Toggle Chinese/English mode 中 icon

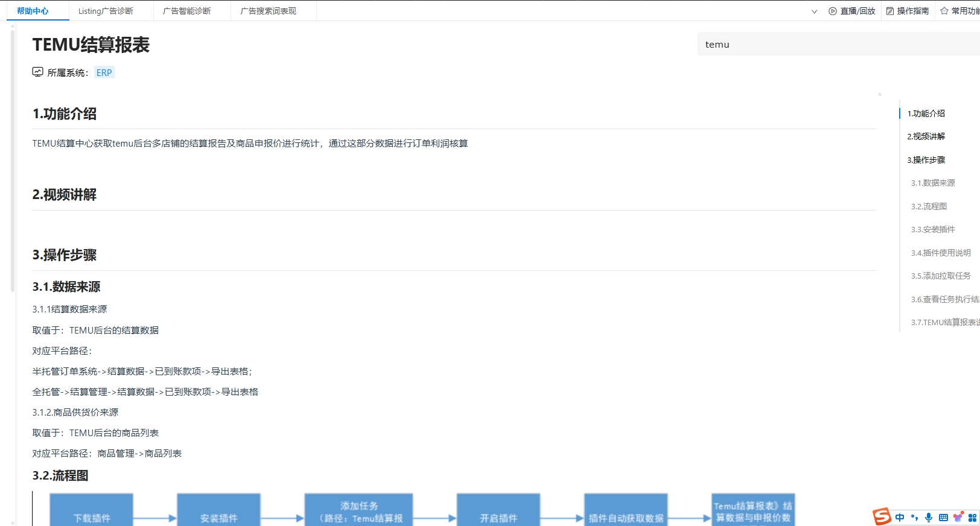[900, 518]
